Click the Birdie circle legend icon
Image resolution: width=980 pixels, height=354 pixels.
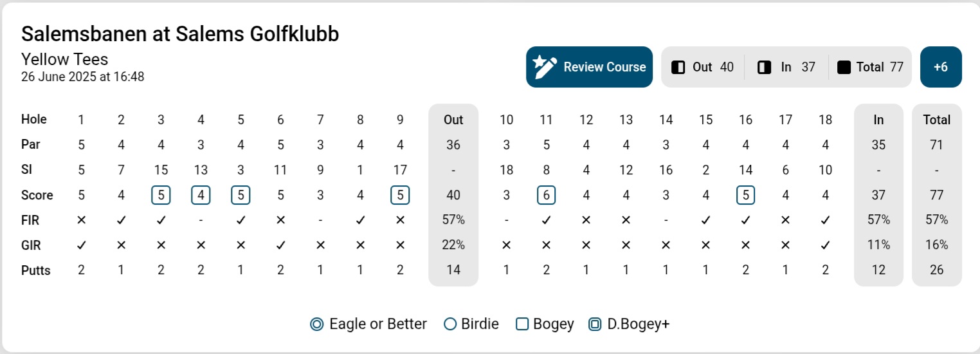point(450,324)
